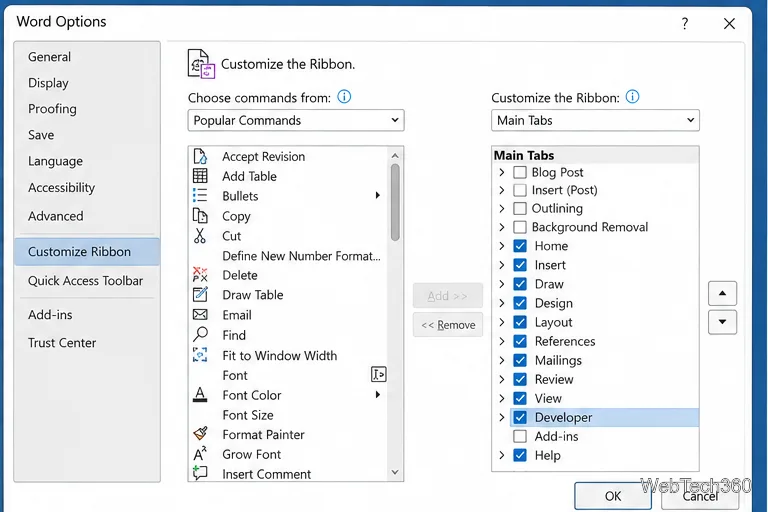The image size is (768, 512).
Task: Click the commands list scroll up arrow
Action: pos(395,156)
